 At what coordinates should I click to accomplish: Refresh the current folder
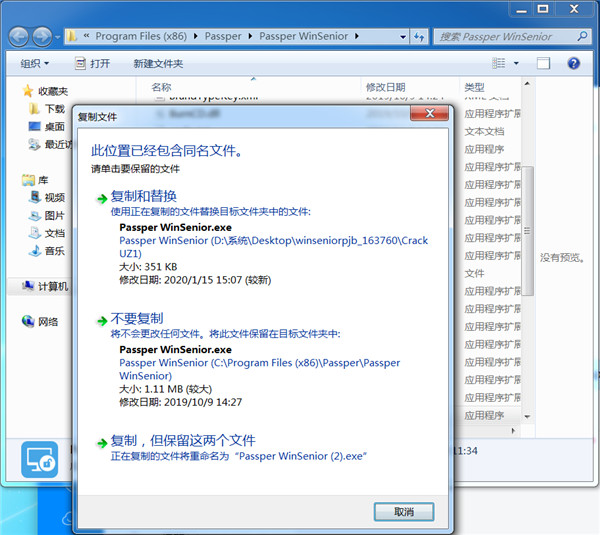point(419,37)
